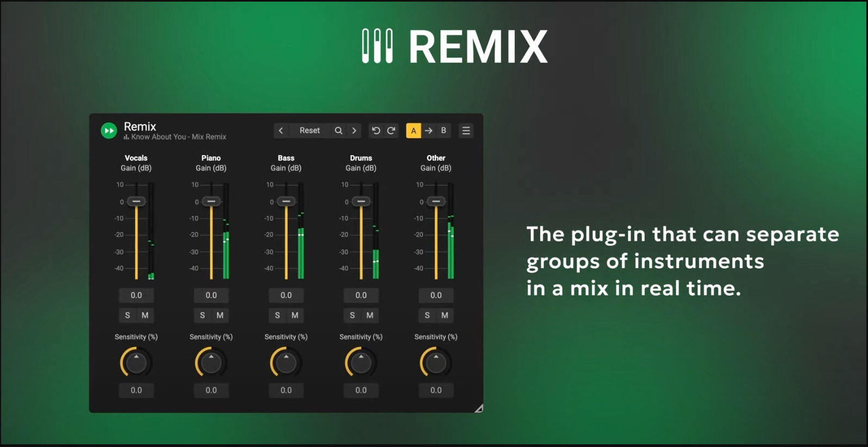Select the A comparison state
The width and height of the screenshot is (868, 447).
pos(414,131)
